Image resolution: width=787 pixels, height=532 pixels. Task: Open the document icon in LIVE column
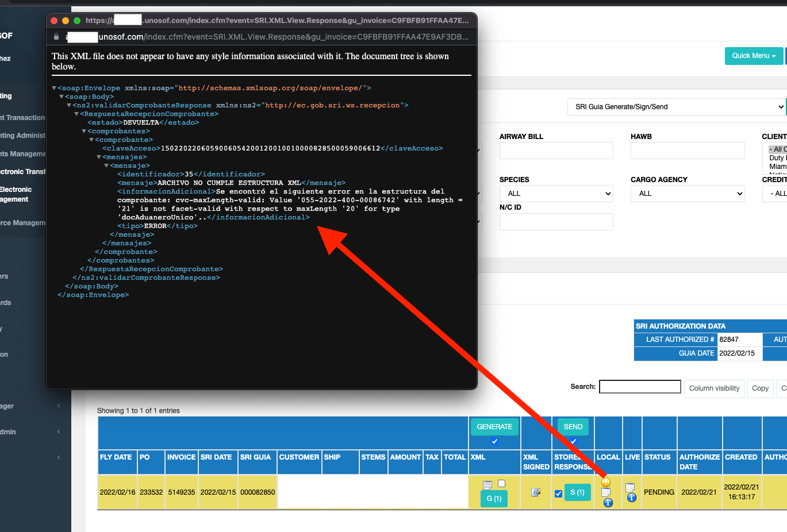click(630, 488)
